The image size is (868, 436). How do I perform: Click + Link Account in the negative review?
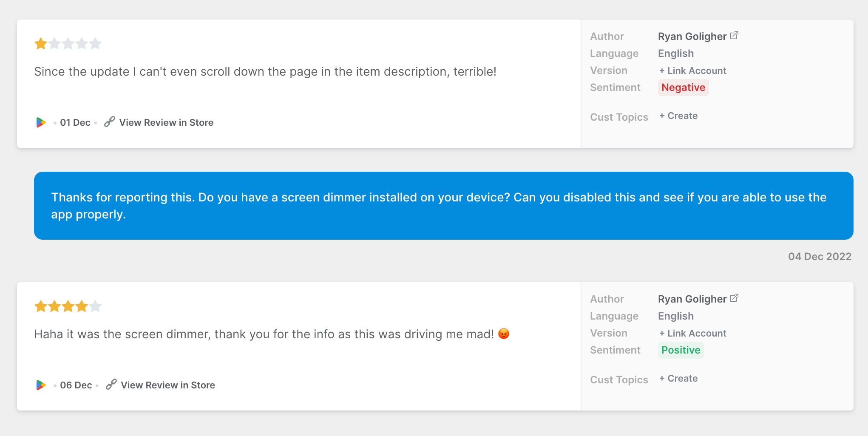692,71
